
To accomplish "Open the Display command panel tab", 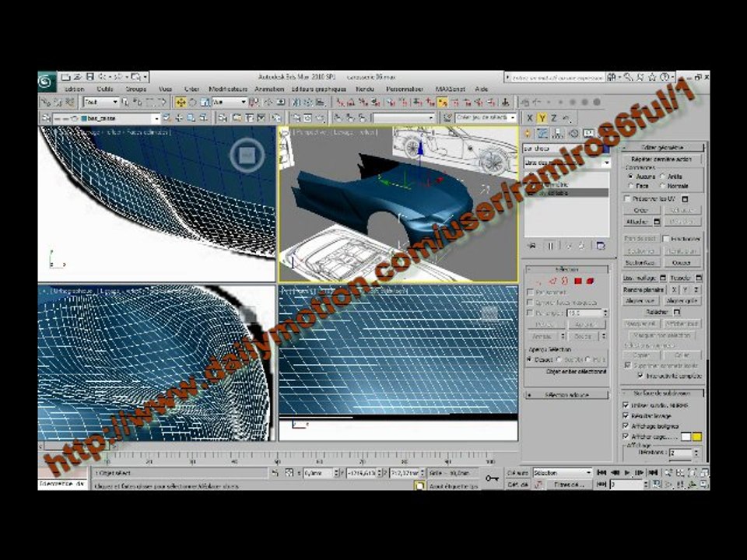I will pyautogui.click(x=589, y=134).
